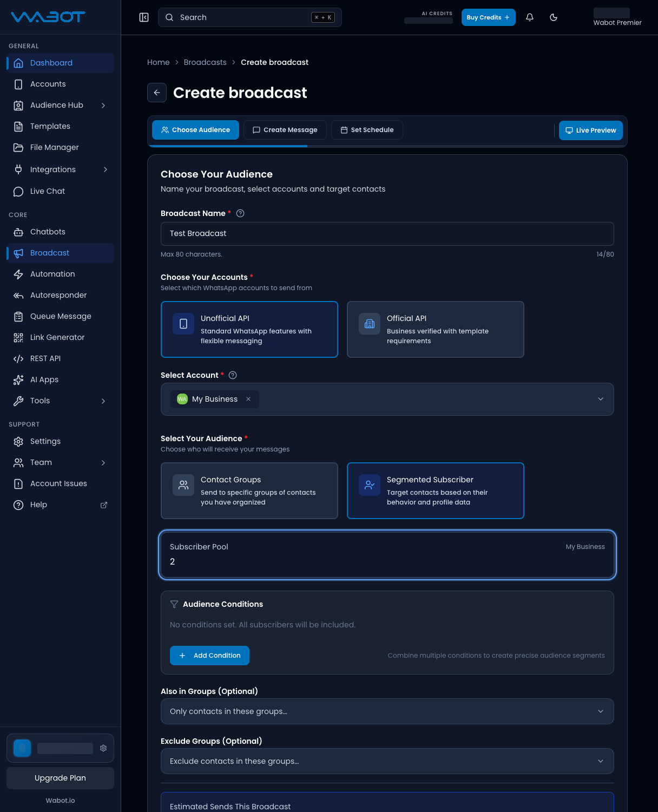This screenshot has width=658, height=812.
Task: Open Automation lightning icon
Action: click(18, 274)
